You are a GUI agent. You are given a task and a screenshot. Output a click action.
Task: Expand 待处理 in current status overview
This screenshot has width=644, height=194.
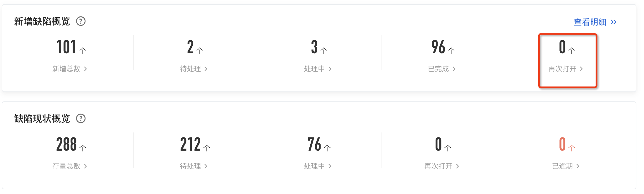tap(193, 166)
